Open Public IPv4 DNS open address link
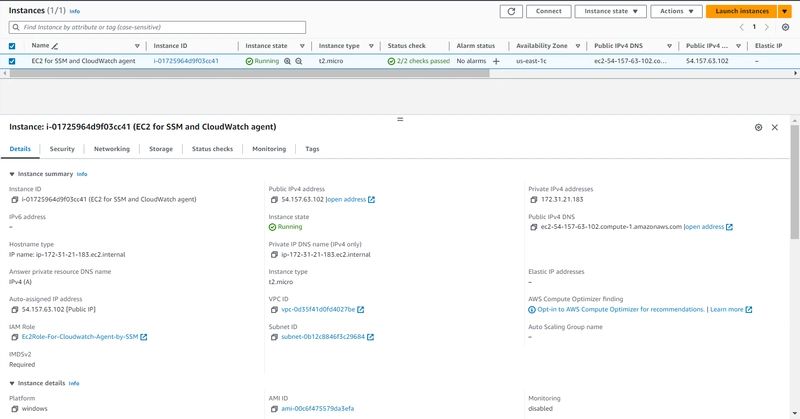Screen dimensions: 800x419 point(709,227)
